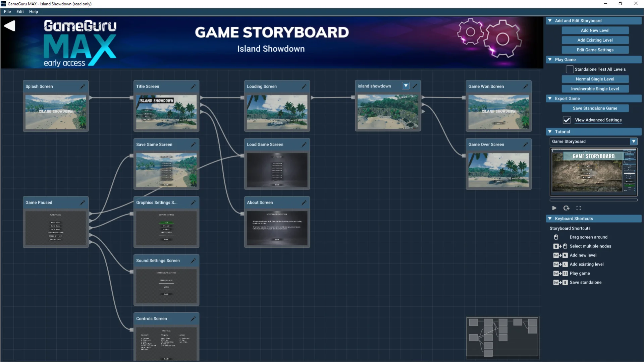644x362 pixels.
Task: Click the Game Over Screen edit pencil
Action: click(x=525, y=144)
